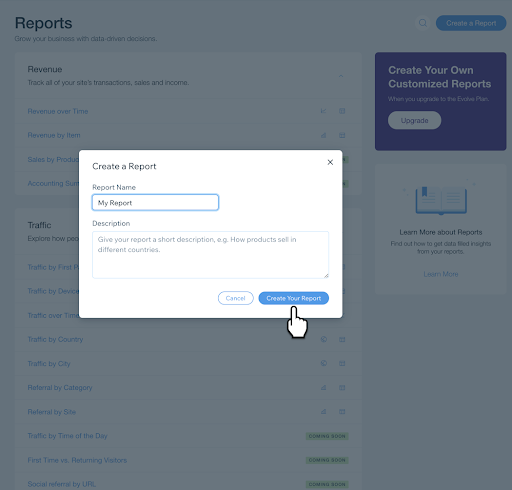
Task: Open table view for Revenue over Time
Action: (342, 111)
